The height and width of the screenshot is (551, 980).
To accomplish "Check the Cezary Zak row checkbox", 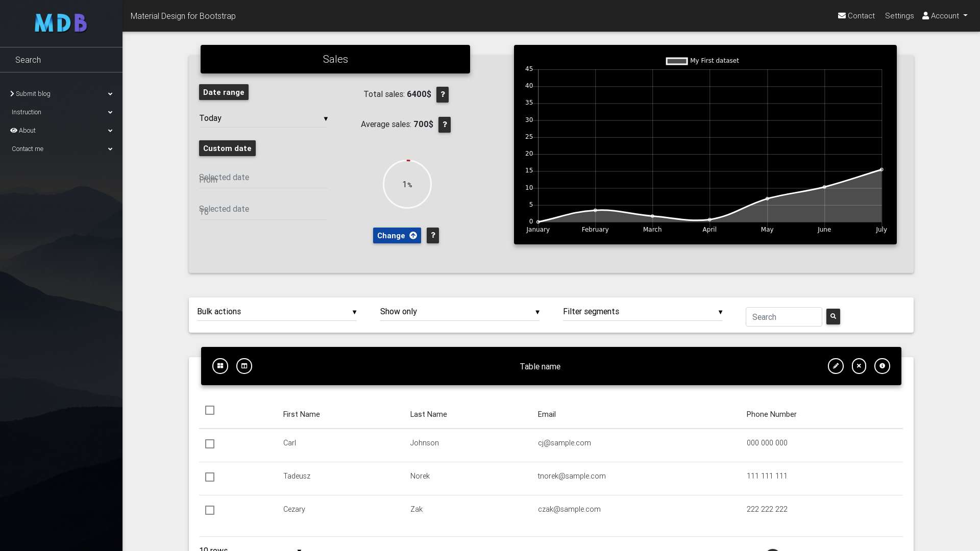I will click(x=210, y=510).
